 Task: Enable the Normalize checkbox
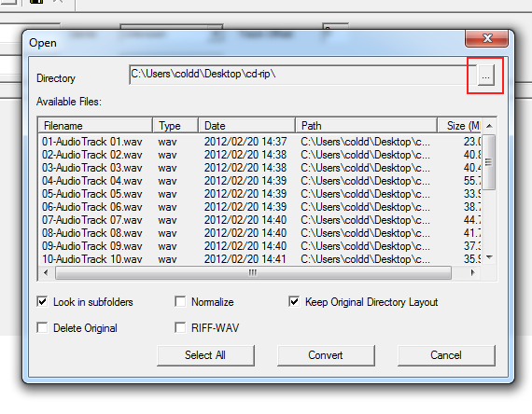(180, 301)
